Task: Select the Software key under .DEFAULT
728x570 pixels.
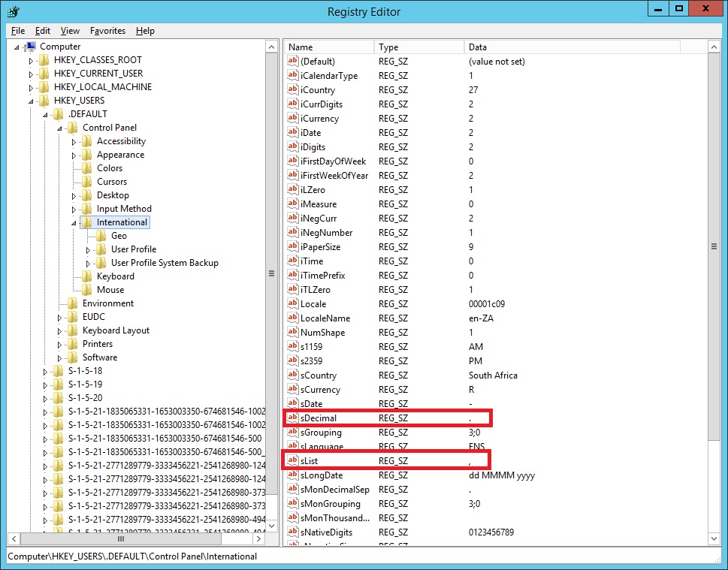Action: click(x=100, y=357)
